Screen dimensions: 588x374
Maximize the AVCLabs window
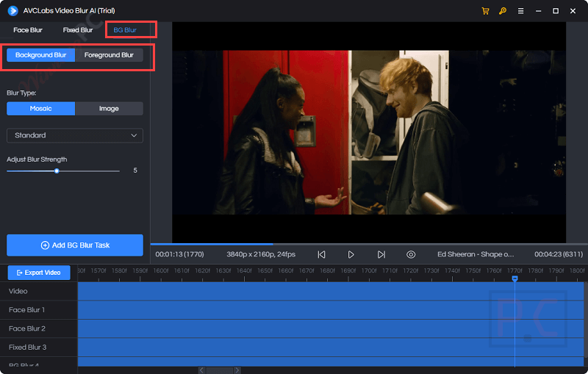point(556,11)
